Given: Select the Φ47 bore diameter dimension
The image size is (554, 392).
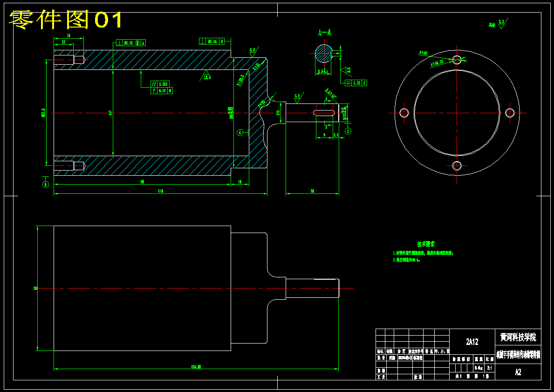Looking at the screenshot, I should [110, 113].
